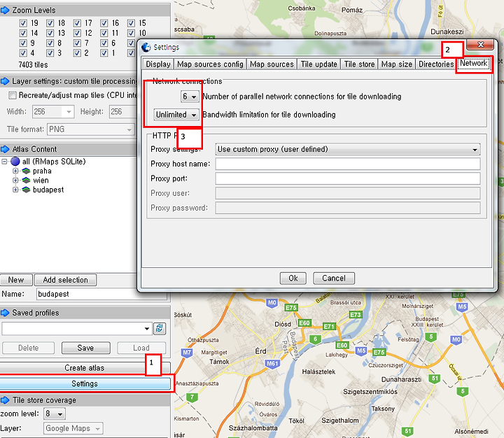Expand the praha tree node
504x438 pixels.
pos(15,171)
